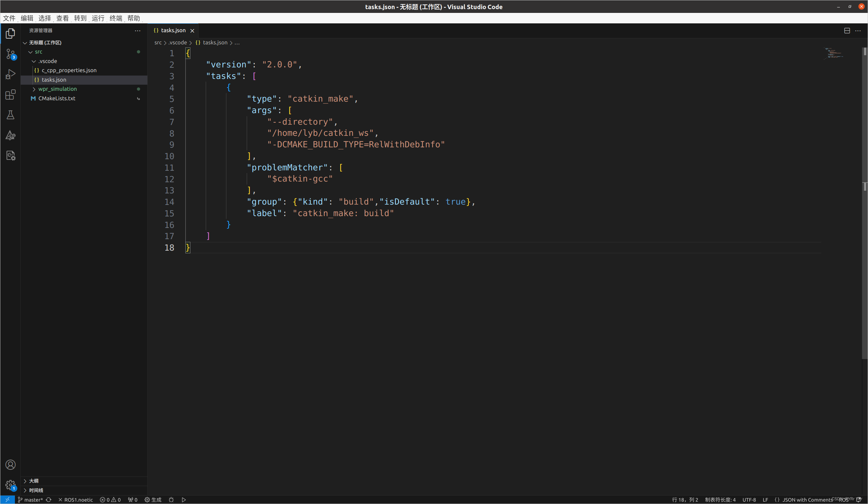868x504 pixels.
Task: Collapse the src folder
Action: click(84, 51)
